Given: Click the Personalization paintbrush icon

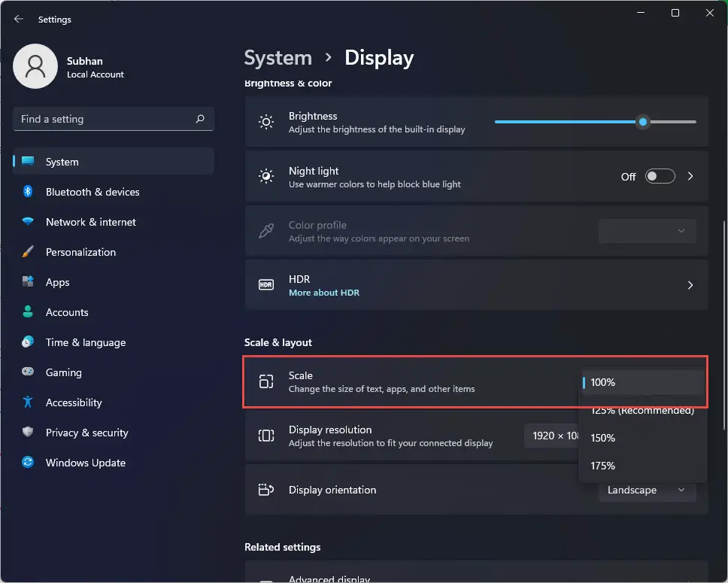Looking at the screenshot, I should click(28, 252).
